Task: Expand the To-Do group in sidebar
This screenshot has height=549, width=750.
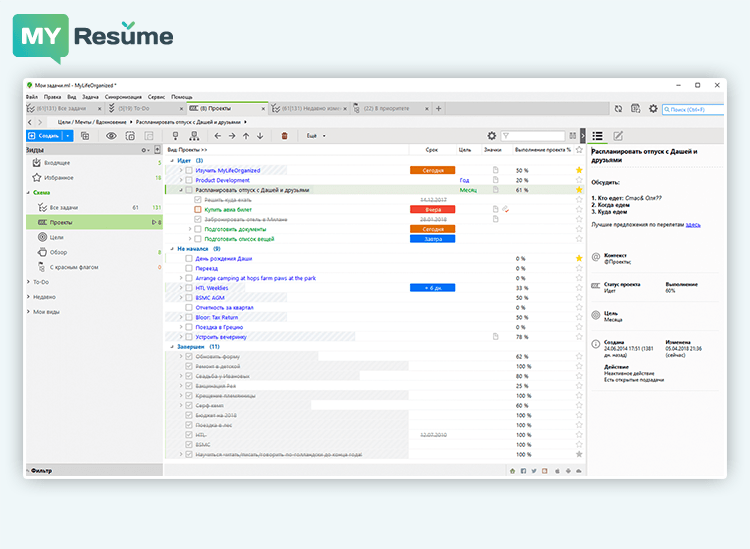Action: pyautogui.click(x=29, y=282)
